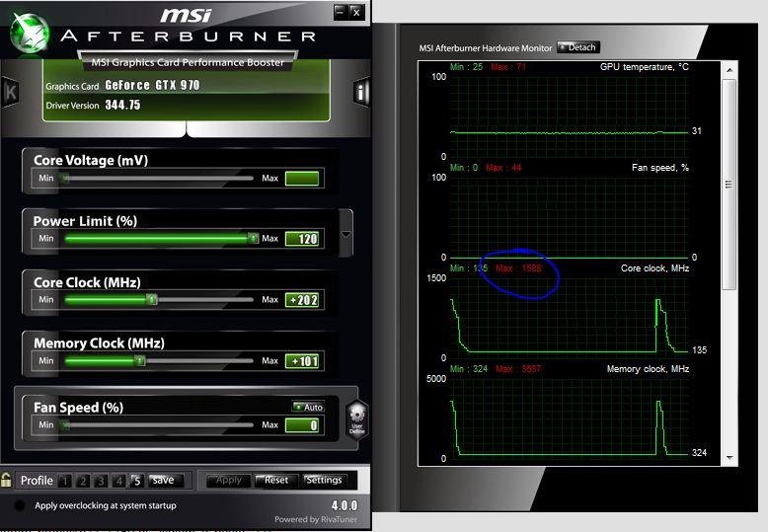This screenshot has height=532, width=768.
Task: Close the Afterburner window
Action: [356, 12]
